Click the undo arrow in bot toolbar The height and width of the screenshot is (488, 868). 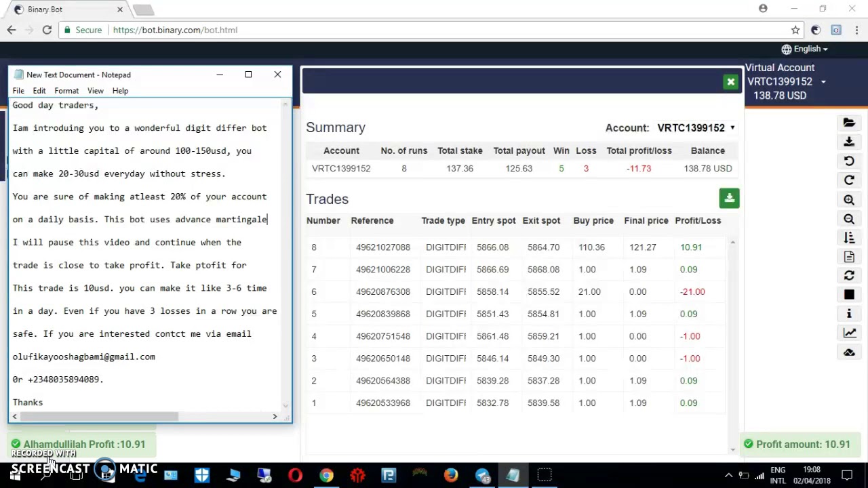pos(849,161)
